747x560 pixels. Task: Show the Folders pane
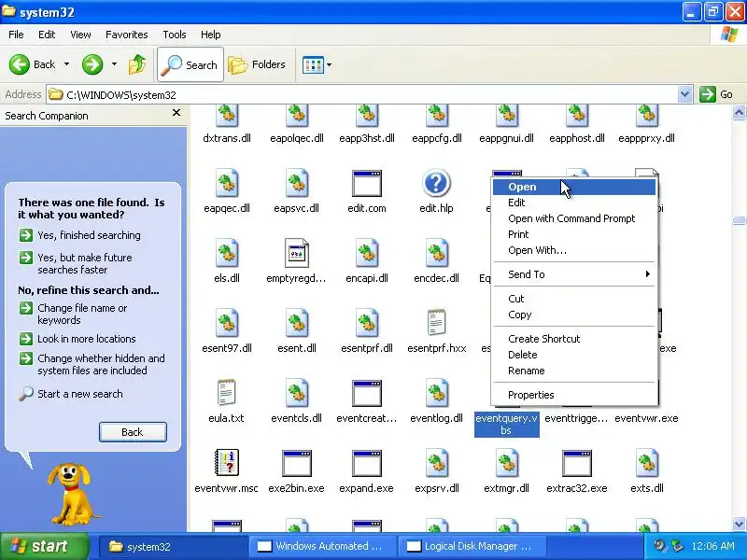258,64
